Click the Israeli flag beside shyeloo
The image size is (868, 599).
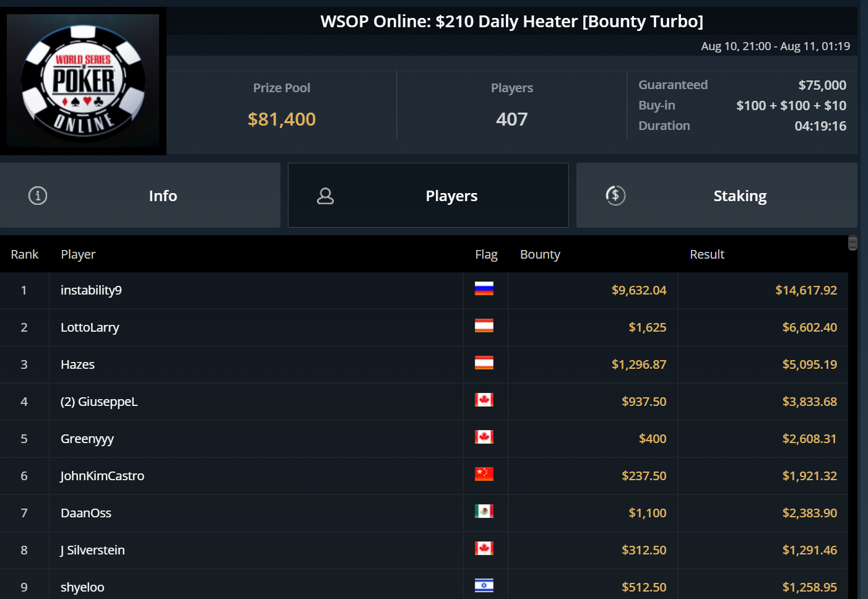coord(484,585)
